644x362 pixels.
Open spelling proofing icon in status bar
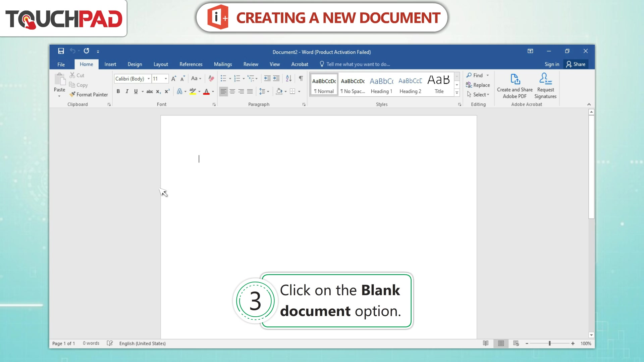[110, 343]
